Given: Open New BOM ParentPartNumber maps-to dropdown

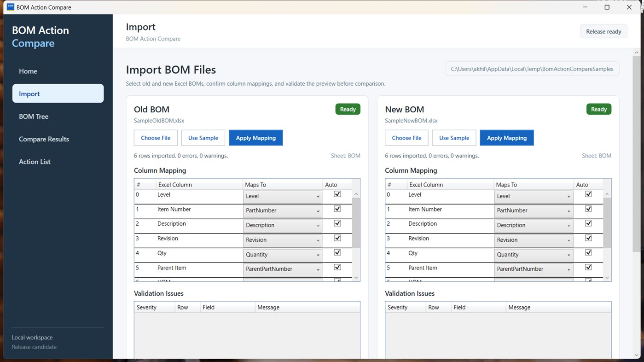Looking at the screenshot, I should pyautogui.click(x=534, y=269).
